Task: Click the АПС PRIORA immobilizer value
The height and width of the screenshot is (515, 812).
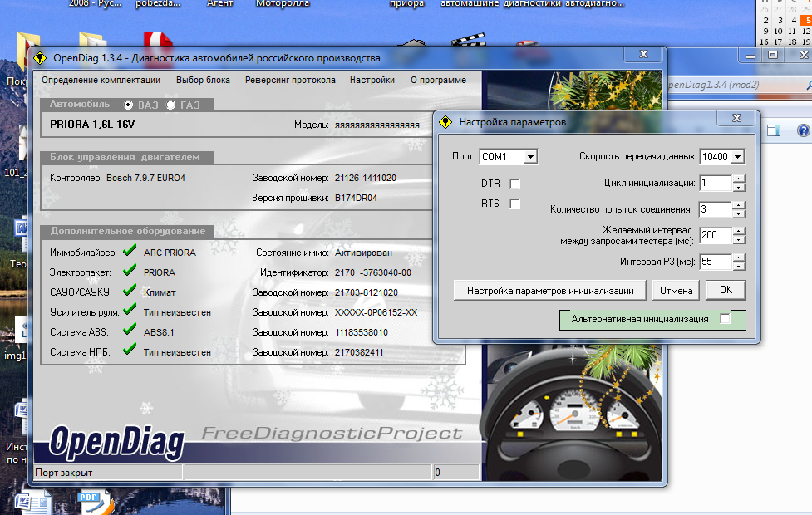Action: 170,253
